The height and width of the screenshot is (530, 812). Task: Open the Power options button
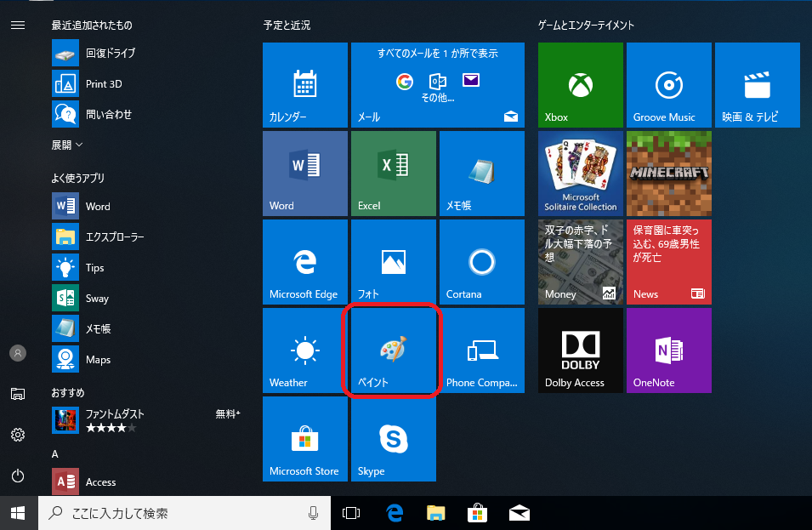tap(17, 476)
